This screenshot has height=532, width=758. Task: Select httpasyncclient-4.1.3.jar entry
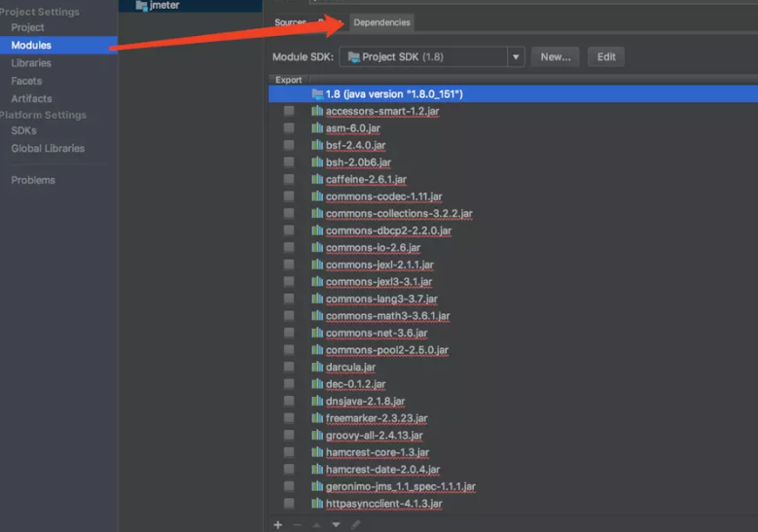(383, 504)
